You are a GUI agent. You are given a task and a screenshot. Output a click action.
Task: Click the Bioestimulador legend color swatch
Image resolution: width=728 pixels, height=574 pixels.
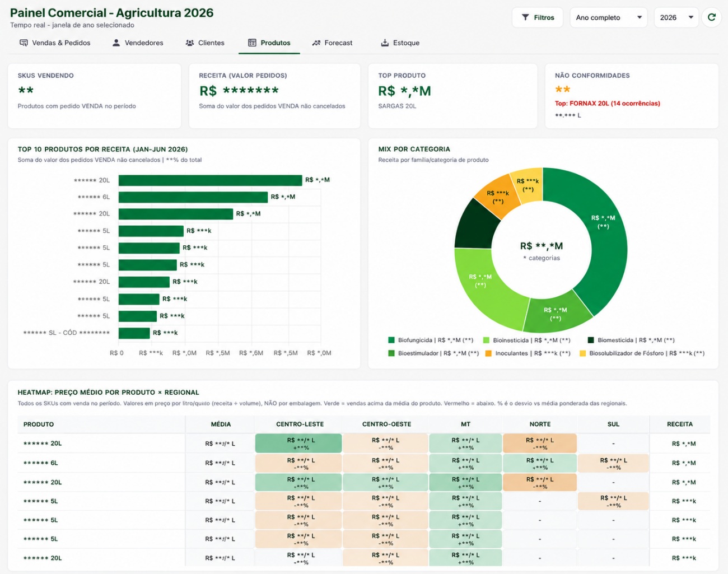391,353
